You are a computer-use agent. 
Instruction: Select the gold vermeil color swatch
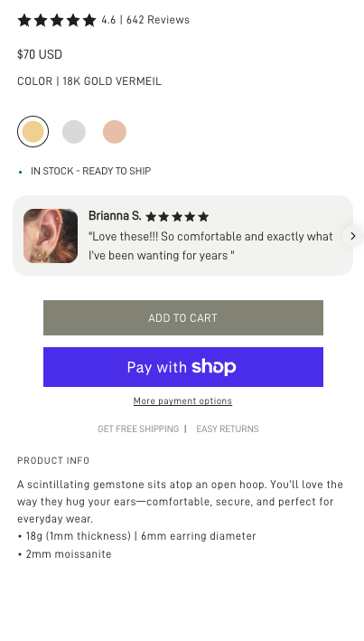33,132
